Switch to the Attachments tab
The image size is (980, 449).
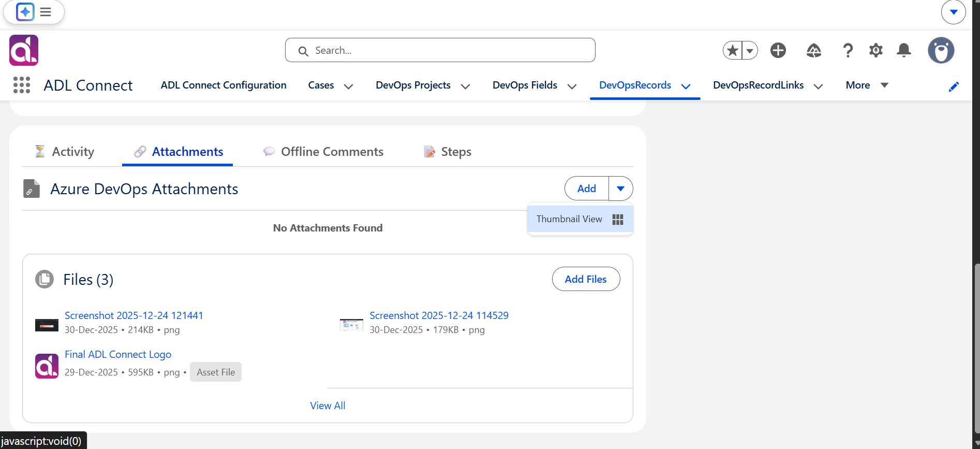click(x=178, y=152)
